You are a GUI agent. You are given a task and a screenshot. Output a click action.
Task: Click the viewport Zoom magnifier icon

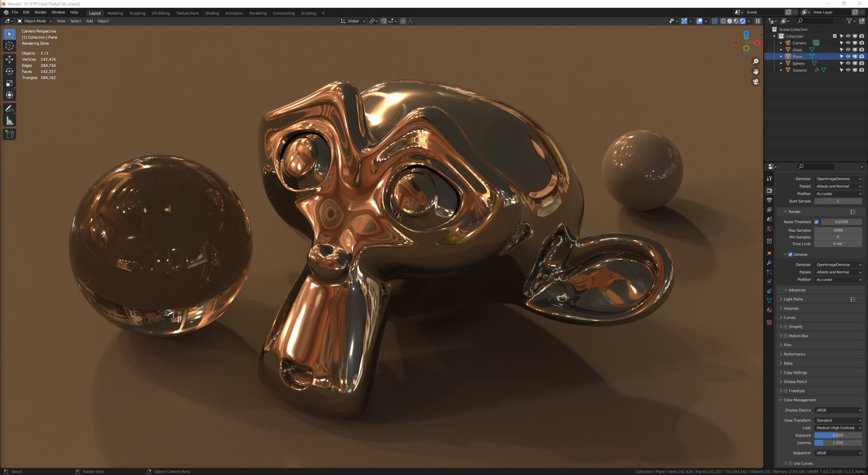[756, 61]
